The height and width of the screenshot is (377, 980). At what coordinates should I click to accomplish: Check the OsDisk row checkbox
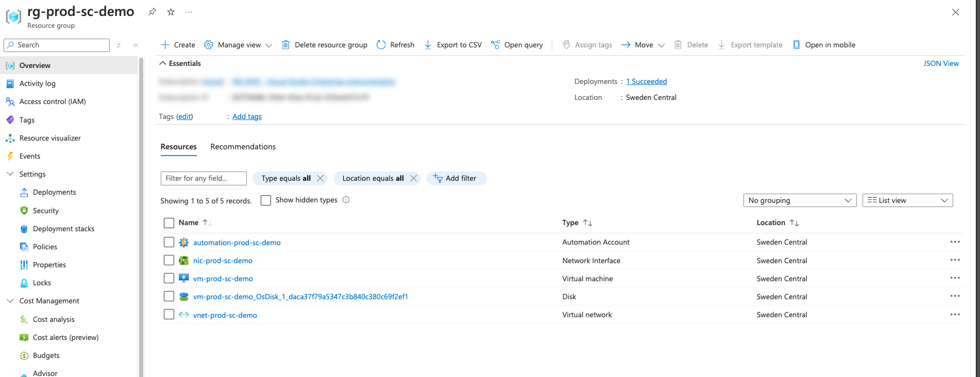click(x=169, y=296)
